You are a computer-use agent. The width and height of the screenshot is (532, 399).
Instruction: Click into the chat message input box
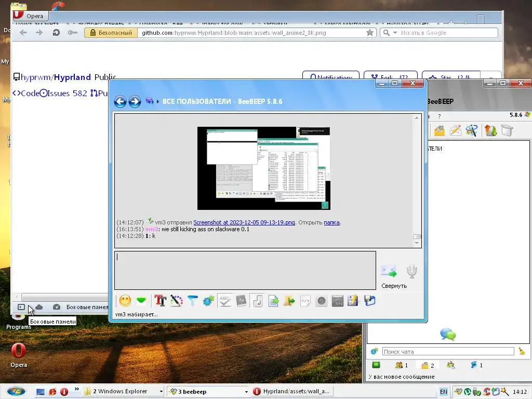tap(245, 270)
